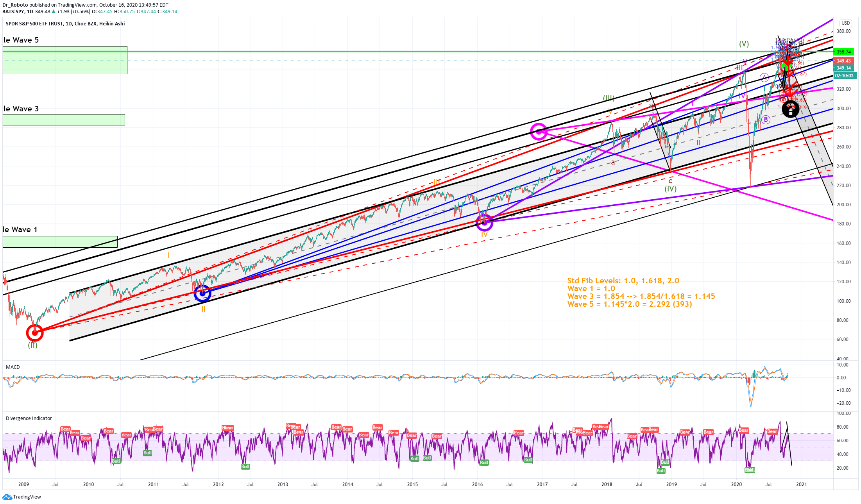Click the magenta II wave label
The height and width of the screenshot is (504, 861).
(698, 143)
